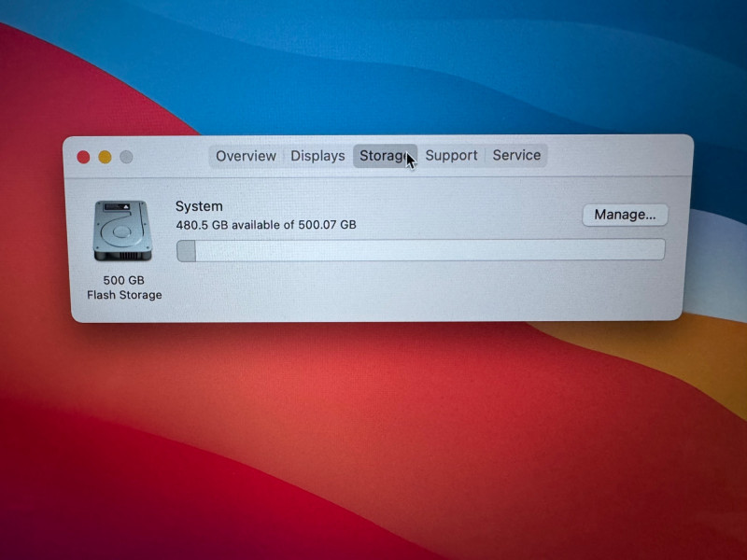Click the Flash Storage label

pyautogui.click(x=124, y=295)
